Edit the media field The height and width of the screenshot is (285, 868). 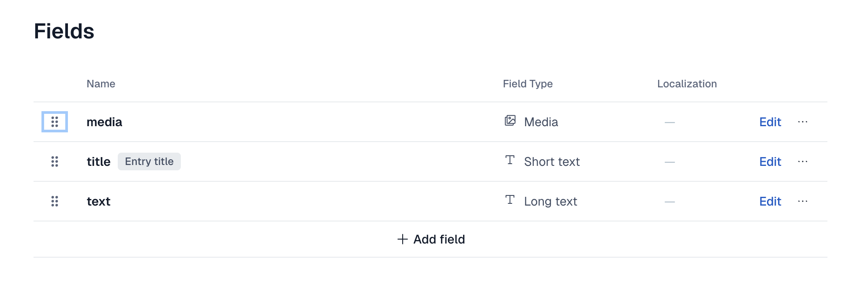[770, 122]
